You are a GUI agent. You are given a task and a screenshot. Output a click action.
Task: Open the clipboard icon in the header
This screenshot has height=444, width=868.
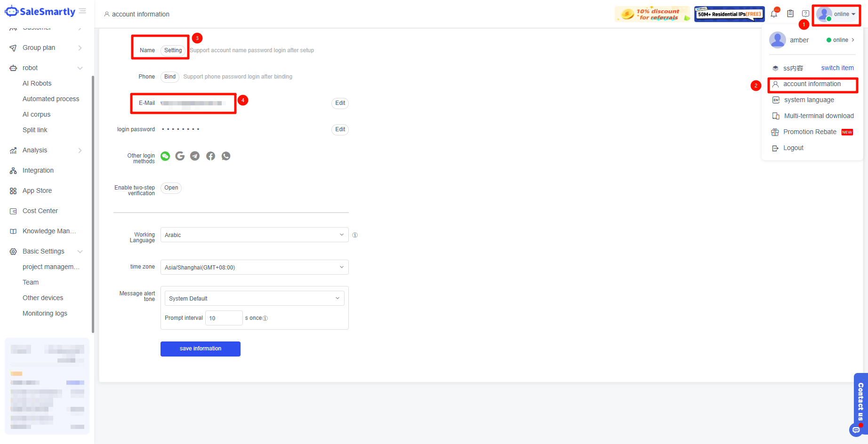click(790, 14)
